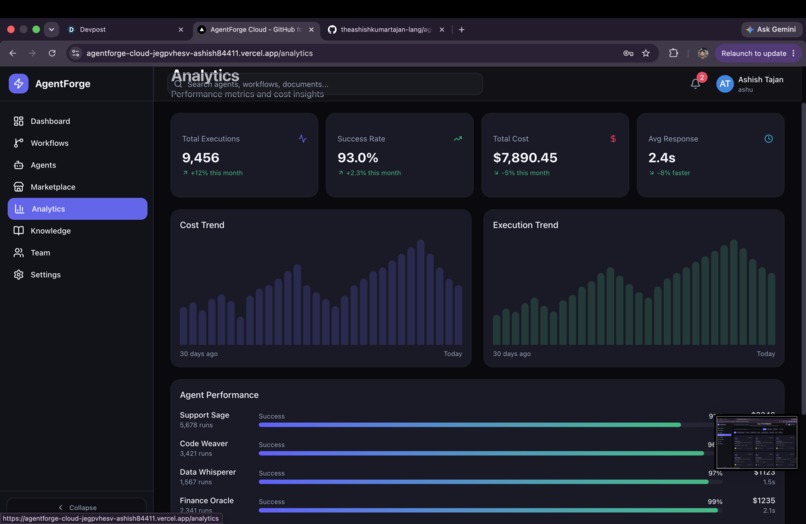The image size is (806, 524).
Task: Click the picture-in-picture thumbnail preview
Action: (x=757, y=442)
